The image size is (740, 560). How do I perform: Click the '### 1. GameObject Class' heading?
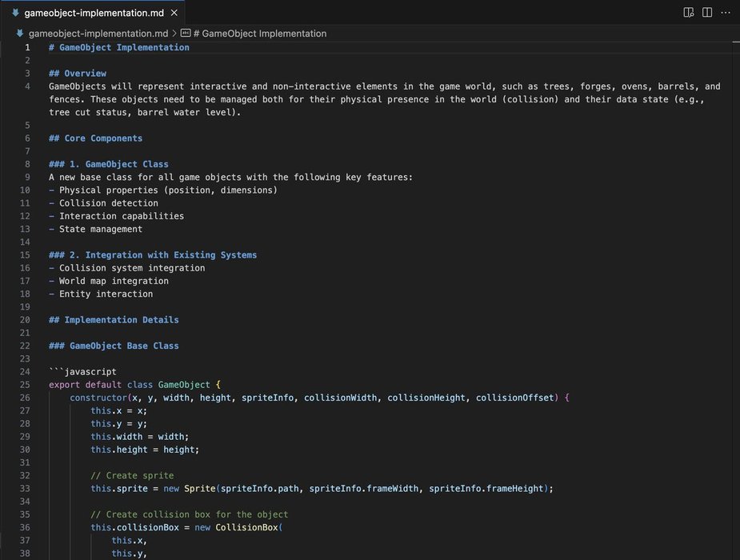[109, 164]
